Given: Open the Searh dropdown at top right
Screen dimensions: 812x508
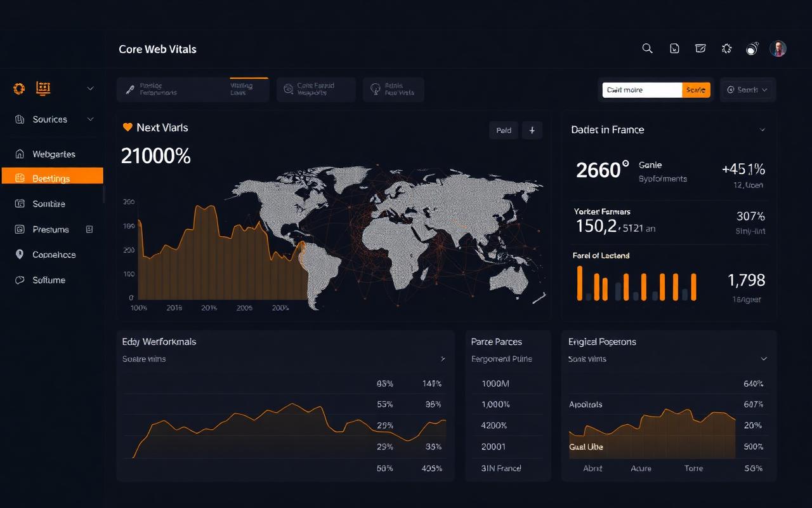Looking at the screenshot, I should pyautogui.click(x=748, y=90).
